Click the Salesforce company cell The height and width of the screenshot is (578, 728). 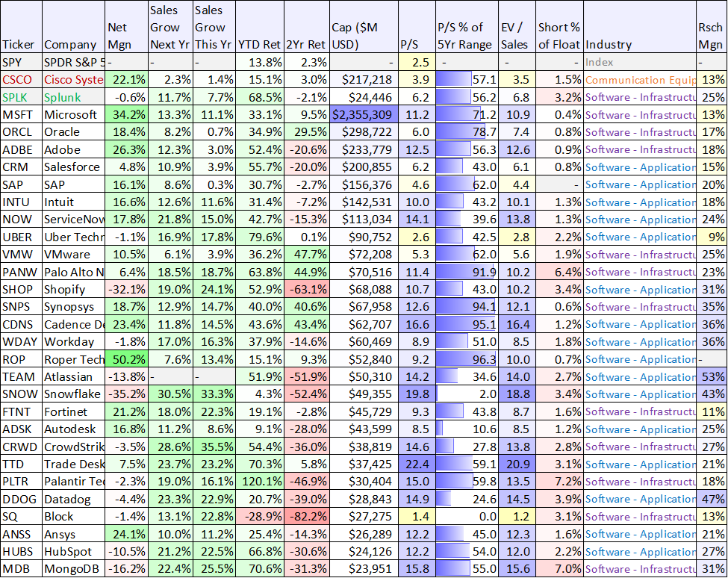[x=73, y=167]
